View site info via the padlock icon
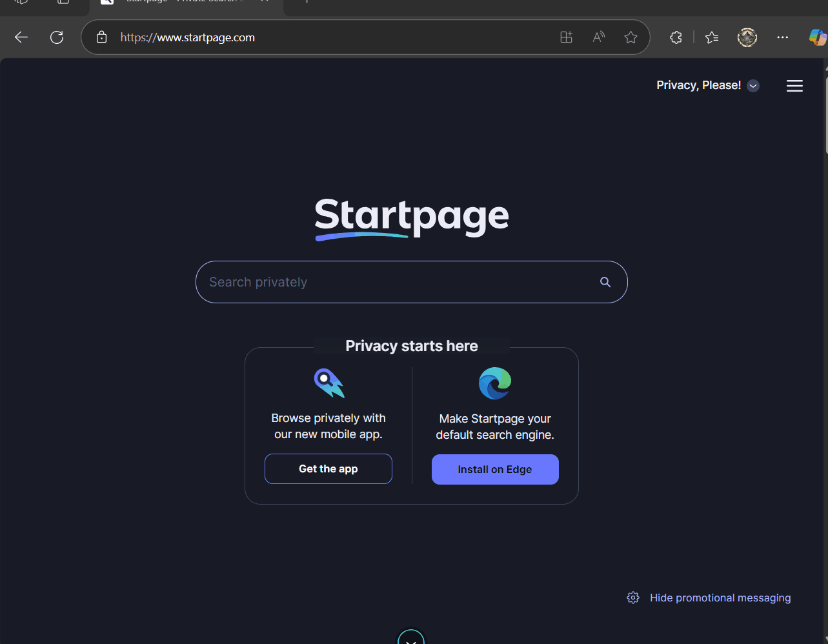 click(101, 37)
